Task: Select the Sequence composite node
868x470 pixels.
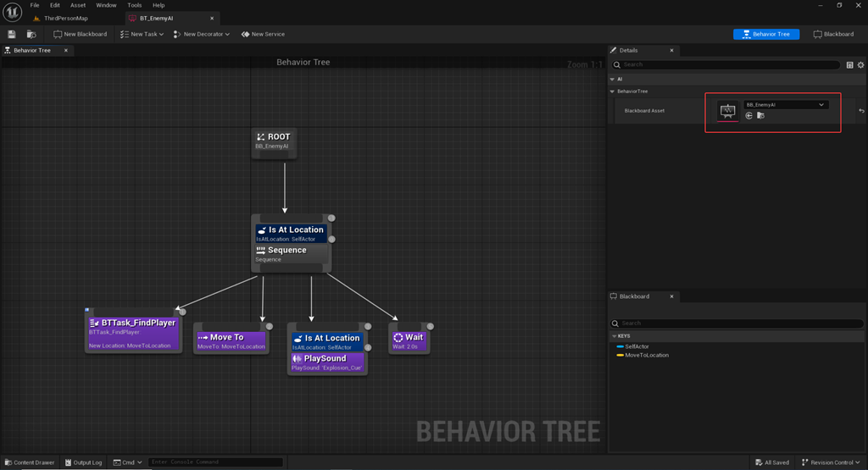Action: click(292, 254)
